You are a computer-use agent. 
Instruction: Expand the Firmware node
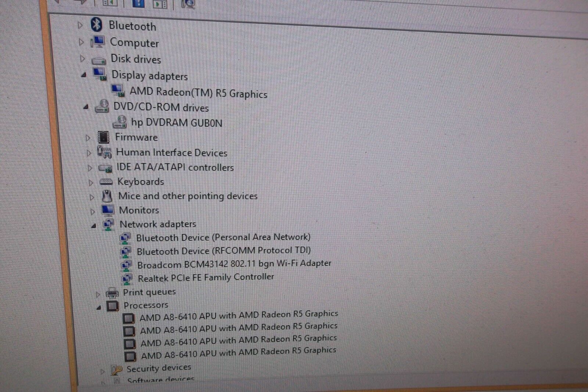(88, 138)
